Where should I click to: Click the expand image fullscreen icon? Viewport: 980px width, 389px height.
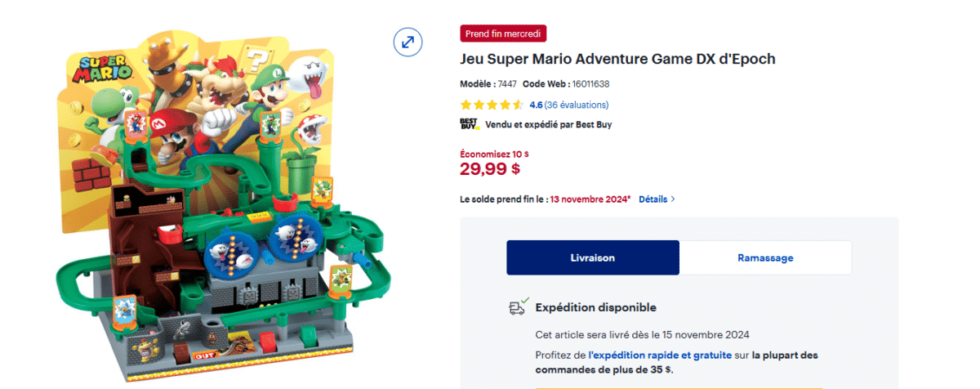[408, 42]
